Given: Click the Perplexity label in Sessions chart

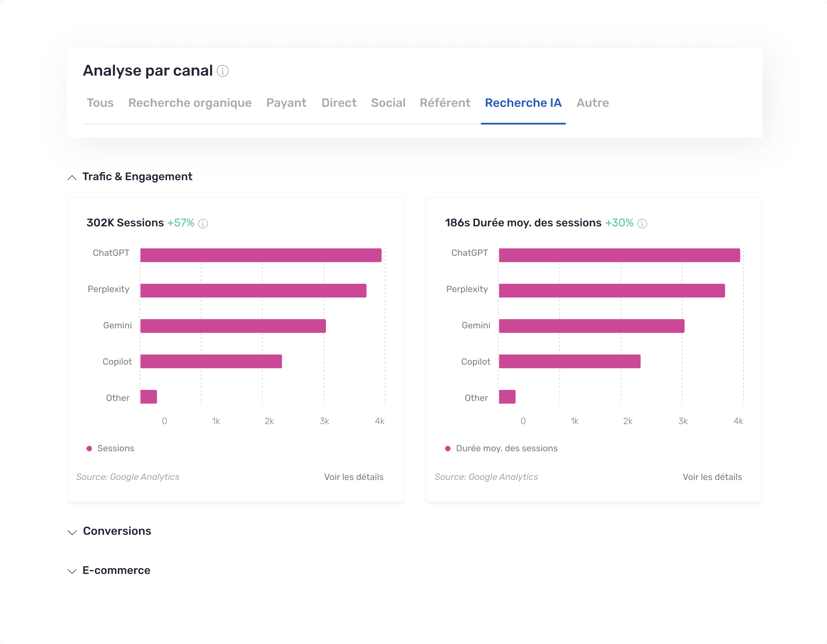Looking at the screenshot, I should coord(108,289).
